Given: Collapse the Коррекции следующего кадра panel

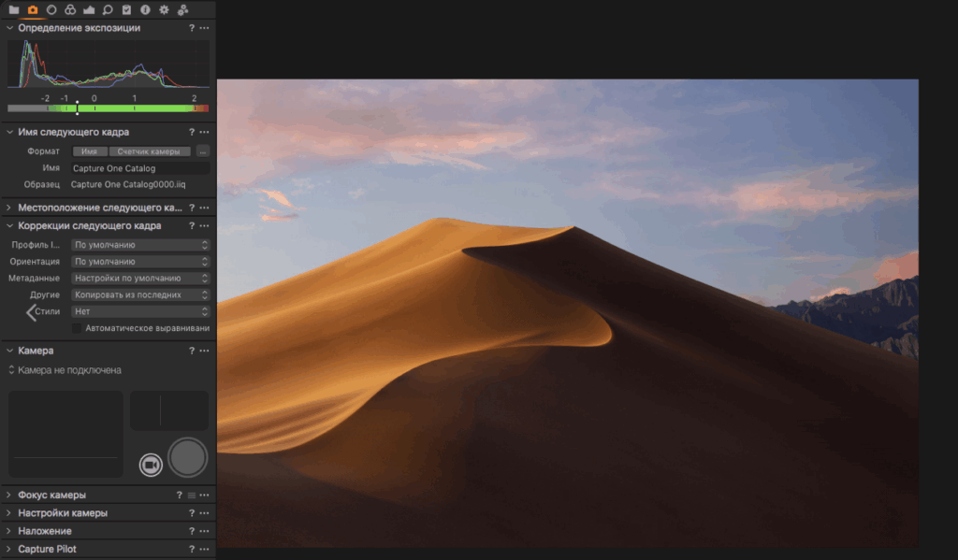Looking at the screenshot, I should [9, 226].
